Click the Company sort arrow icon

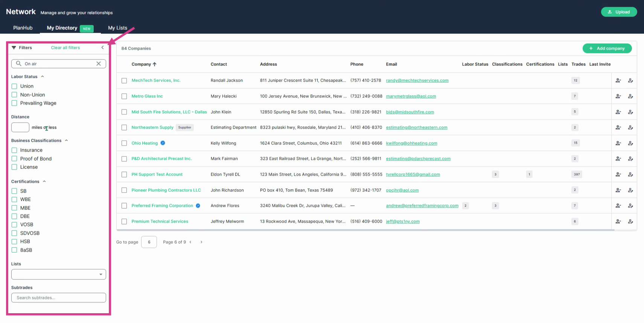point(154,64)
